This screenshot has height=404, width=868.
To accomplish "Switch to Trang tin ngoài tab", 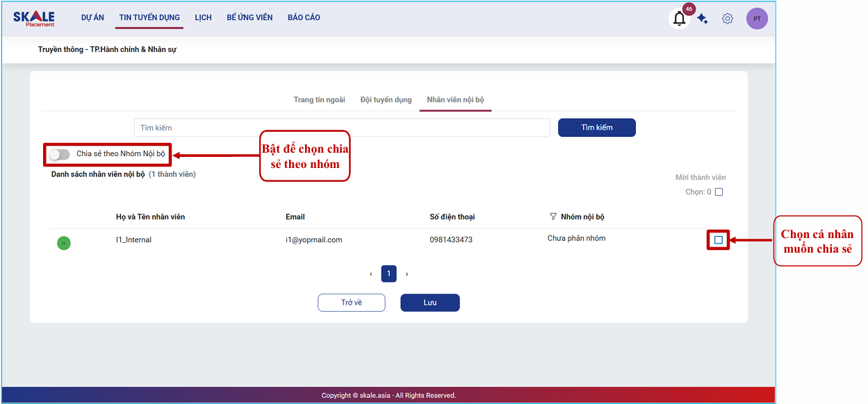I will pos(319,100).
